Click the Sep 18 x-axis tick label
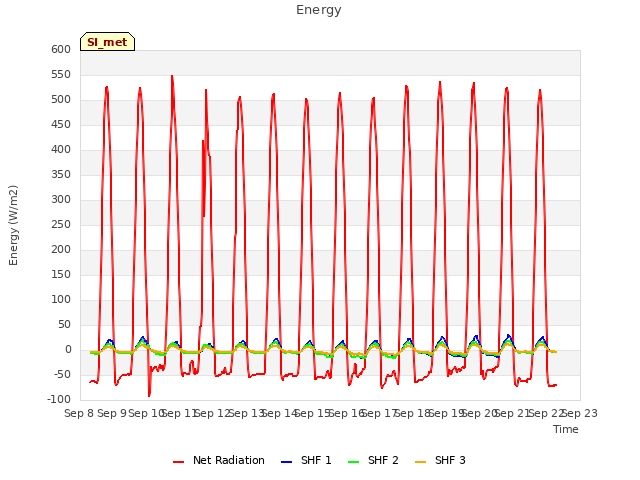The height and width of the screenshot is (480, 640). tap(413, 414)
